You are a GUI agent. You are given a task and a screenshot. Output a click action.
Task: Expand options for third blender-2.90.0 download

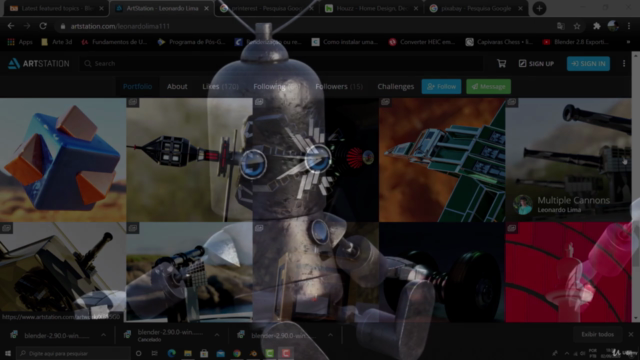pyautogui.click(x=330, y=335)
